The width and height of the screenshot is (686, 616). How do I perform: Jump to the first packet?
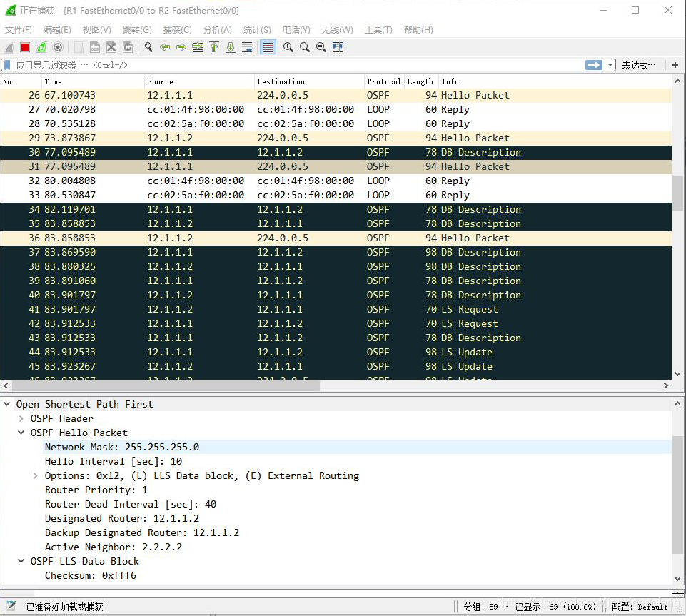click(x=214, y=47)
